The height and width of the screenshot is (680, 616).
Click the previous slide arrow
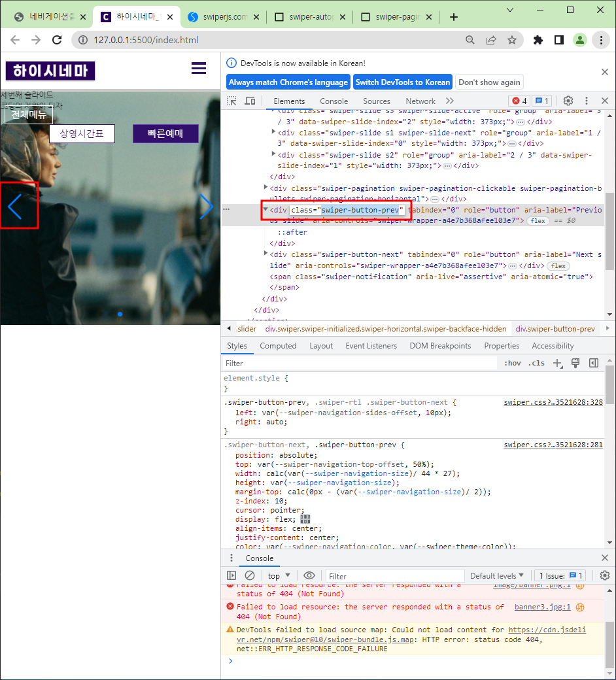(15, 207)
